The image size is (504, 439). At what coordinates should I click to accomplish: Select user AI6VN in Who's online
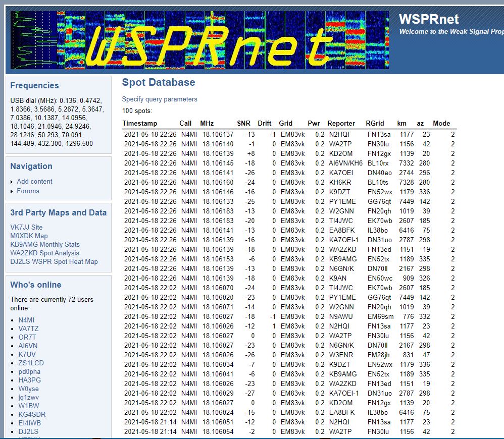[28, 346]
